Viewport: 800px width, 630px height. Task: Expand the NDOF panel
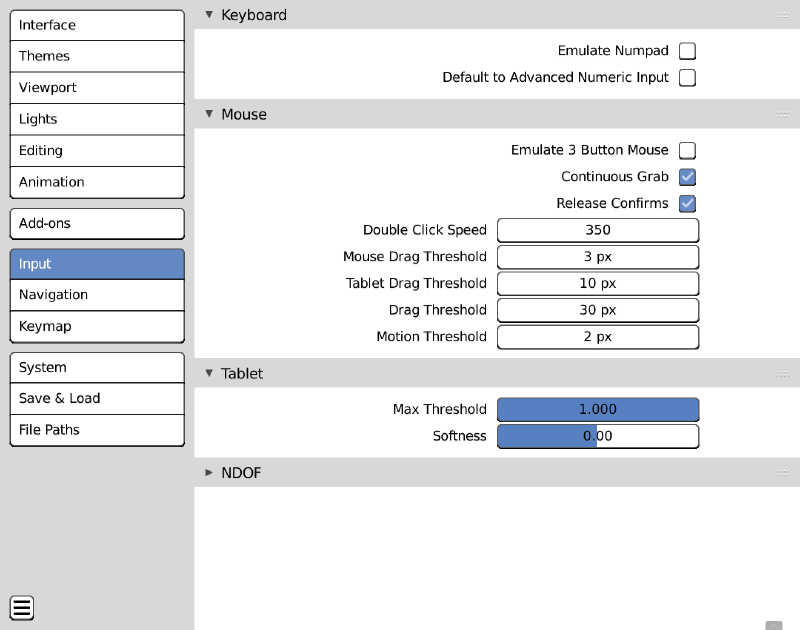(209, 473)
